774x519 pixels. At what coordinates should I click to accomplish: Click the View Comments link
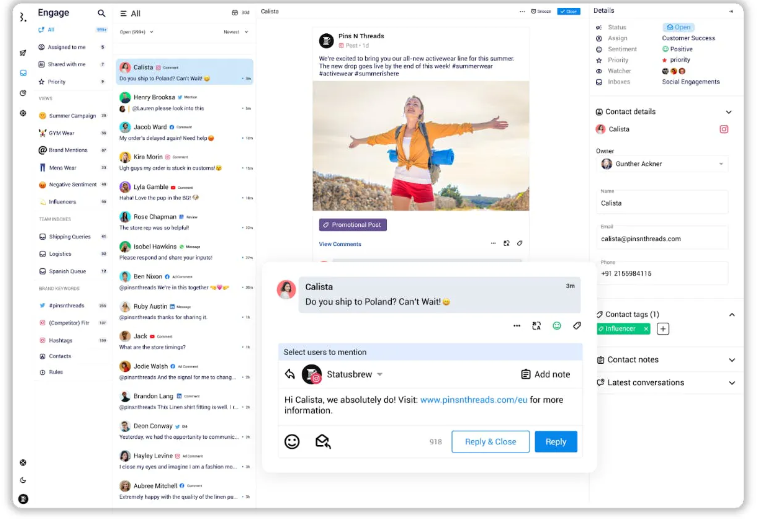(340, 244)
